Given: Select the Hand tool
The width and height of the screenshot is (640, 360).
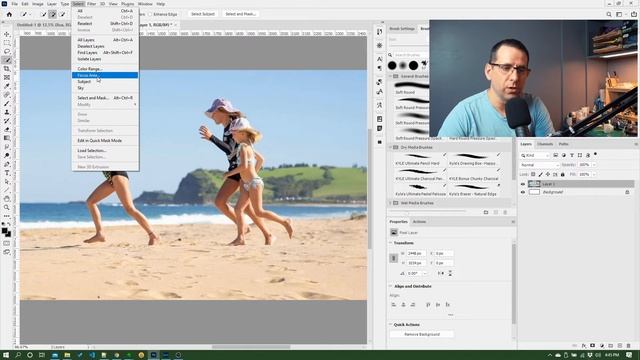Looking at the screenshot, I should click(x=7, y=199).
